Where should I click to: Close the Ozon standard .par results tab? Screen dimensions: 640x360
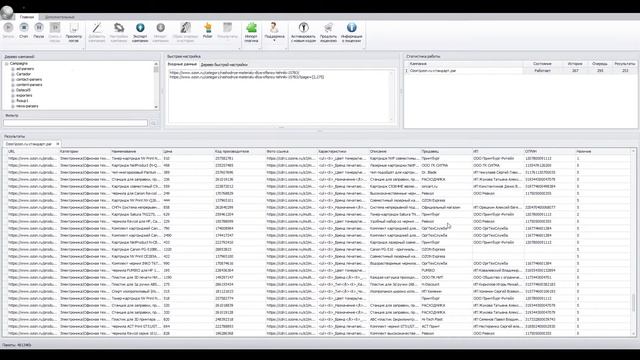[58, 144]
